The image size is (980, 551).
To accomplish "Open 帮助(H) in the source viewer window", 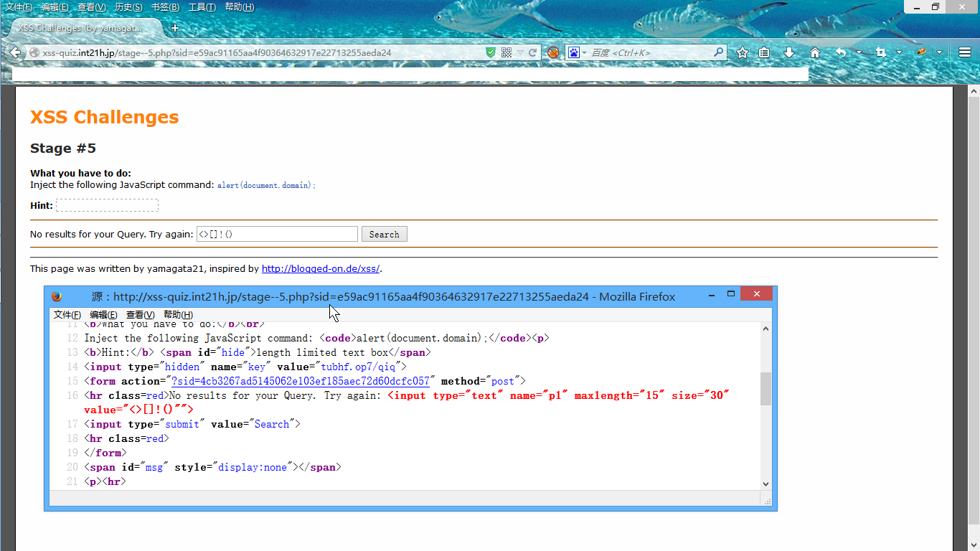I will coord(178,315).
